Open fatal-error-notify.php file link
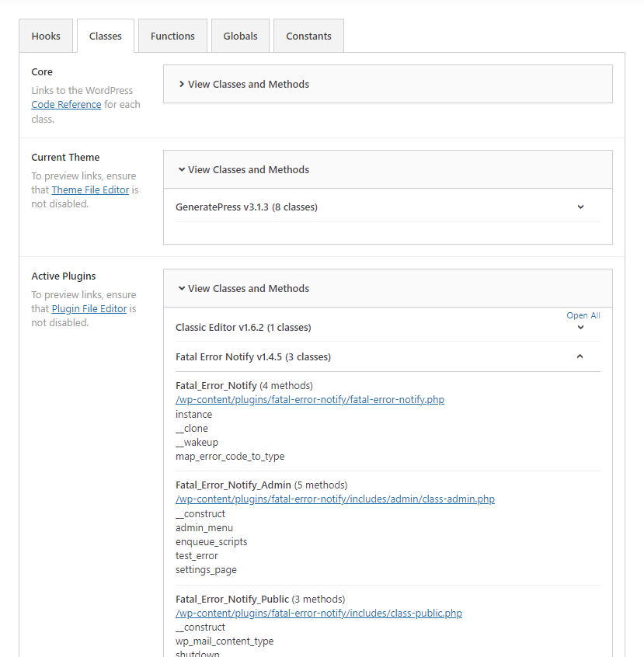The height and width of the screenshot is (657, 644). 310,400
